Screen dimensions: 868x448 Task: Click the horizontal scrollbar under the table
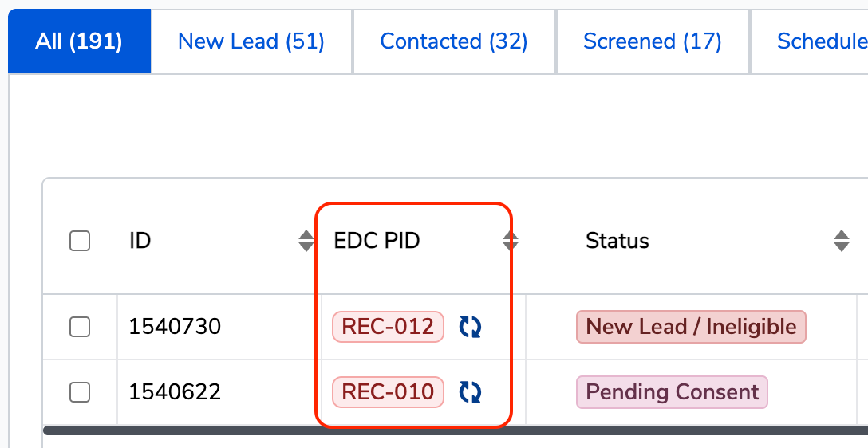coord(455,430)
